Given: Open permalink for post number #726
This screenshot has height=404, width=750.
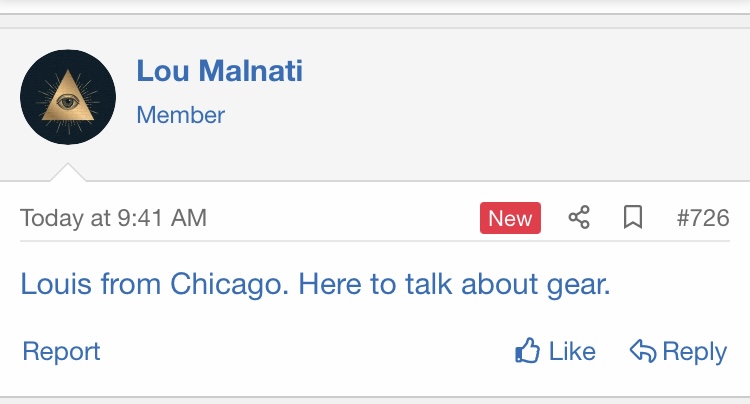Looking at the screenshot, I should coord(703,218).
